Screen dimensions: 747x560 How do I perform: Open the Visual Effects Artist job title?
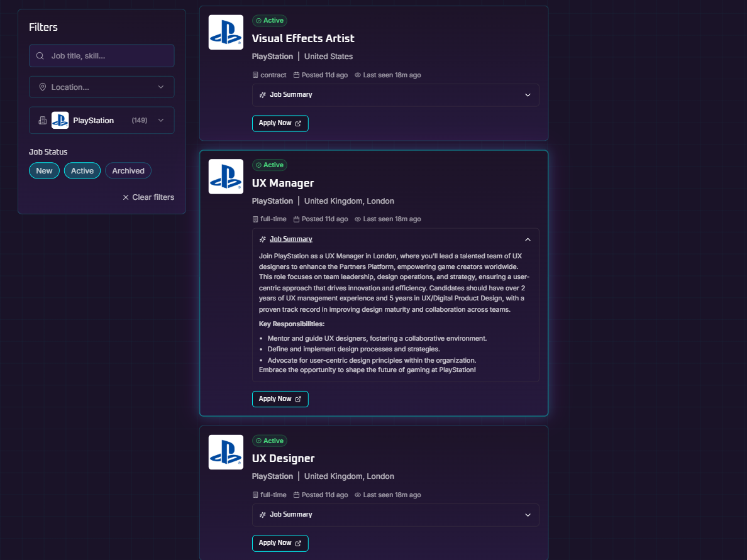point(303,38)
